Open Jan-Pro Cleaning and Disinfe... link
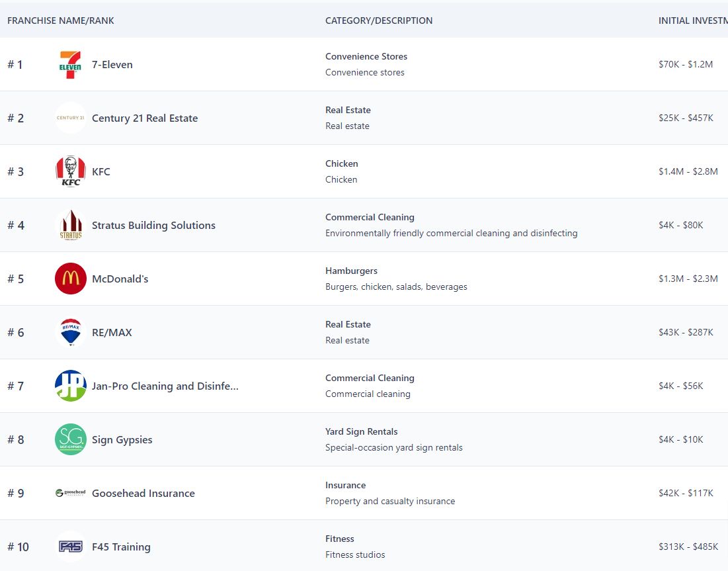The width and height of the screenshot is (728, 571). (165, 386)
